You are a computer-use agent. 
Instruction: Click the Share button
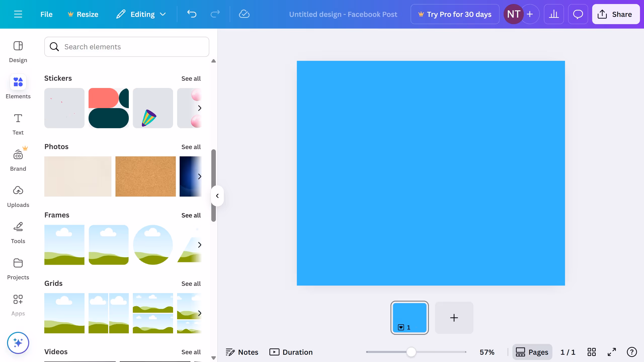pos(616,14)
